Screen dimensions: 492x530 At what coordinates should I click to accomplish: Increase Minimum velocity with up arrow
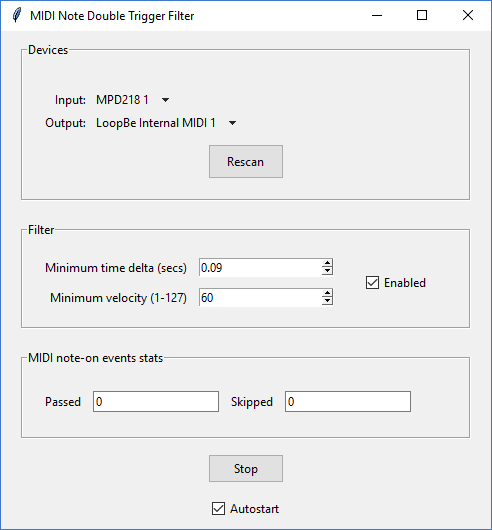327,293
